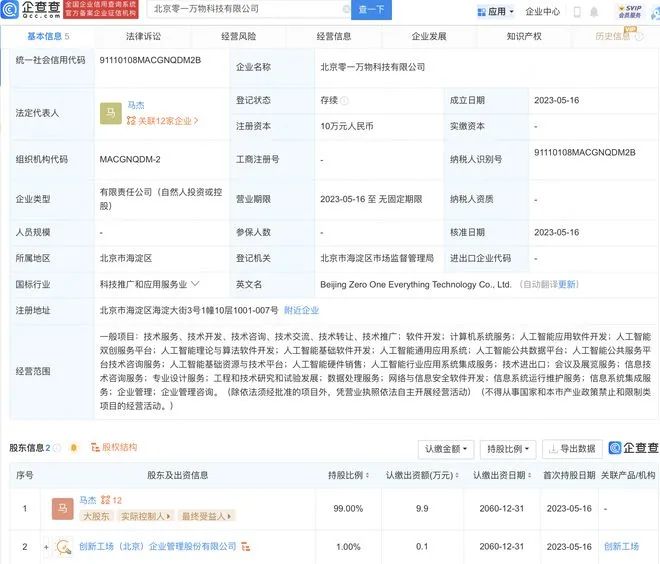Open shareholder 马杰 link in row 1
The height and width of the screenshot is (564, 660).
(88, 500)
